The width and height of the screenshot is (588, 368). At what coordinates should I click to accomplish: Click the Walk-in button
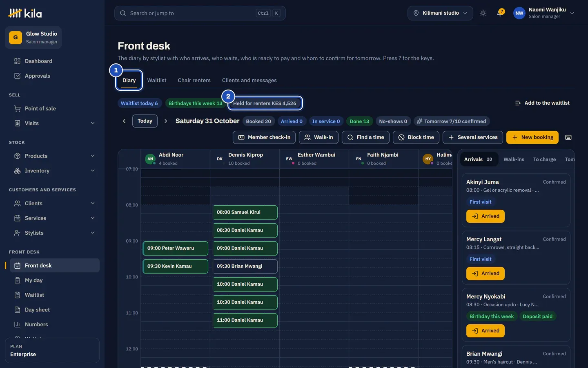point(318,137)
